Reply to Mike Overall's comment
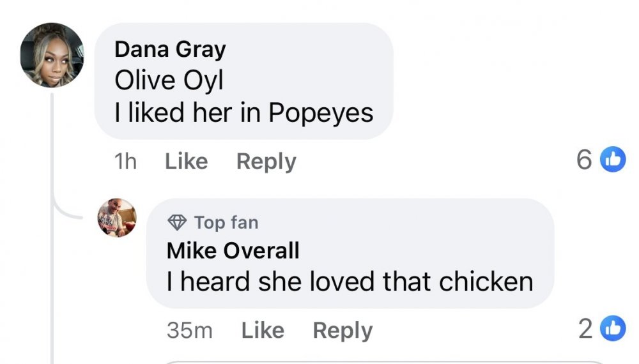 [x=343, y=330]
